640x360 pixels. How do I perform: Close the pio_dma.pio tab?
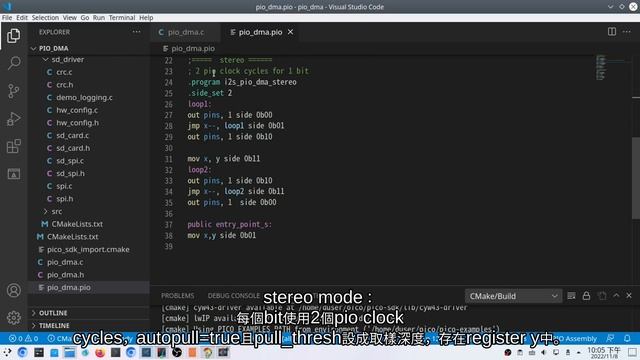290,32
